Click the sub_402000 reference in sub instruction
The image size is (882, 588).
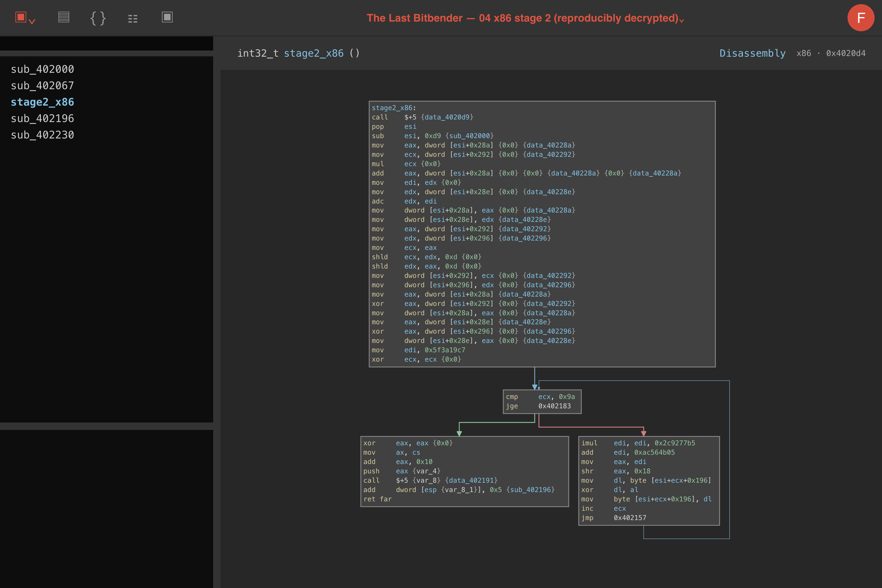pos(469,136)
